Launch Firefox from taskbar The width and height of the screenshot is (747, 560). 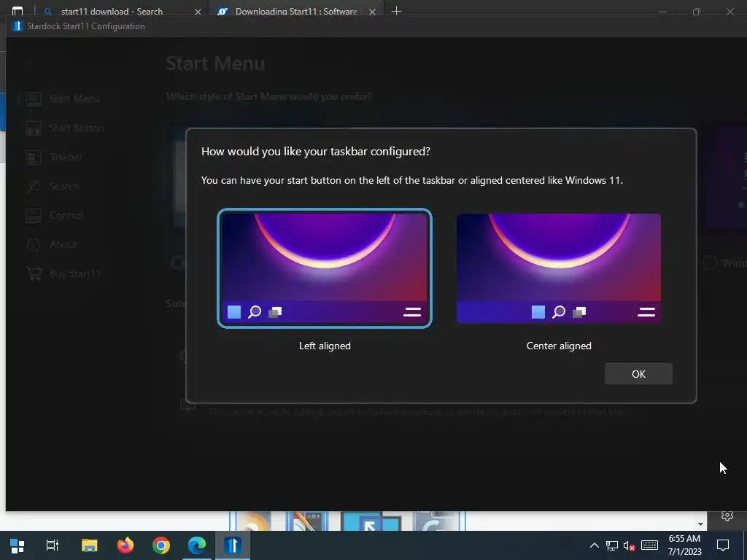125,545
